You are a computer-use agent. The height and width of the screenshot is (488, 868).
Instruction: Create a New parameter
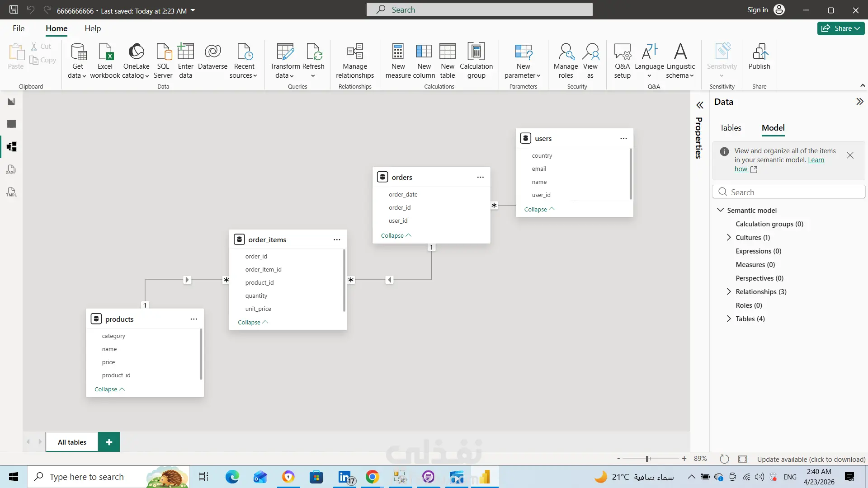coord(523,61)
